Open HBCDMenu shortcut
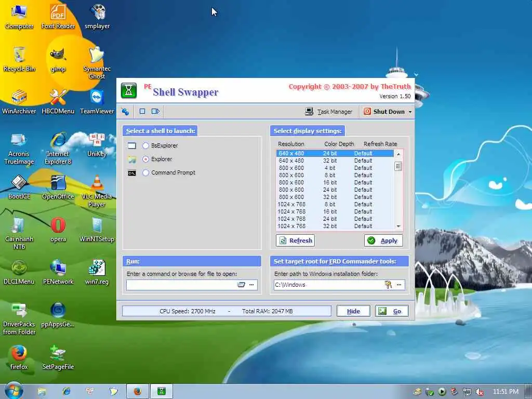Image resolution: width=532 pixels, height=399 pixels. (58, 101)
